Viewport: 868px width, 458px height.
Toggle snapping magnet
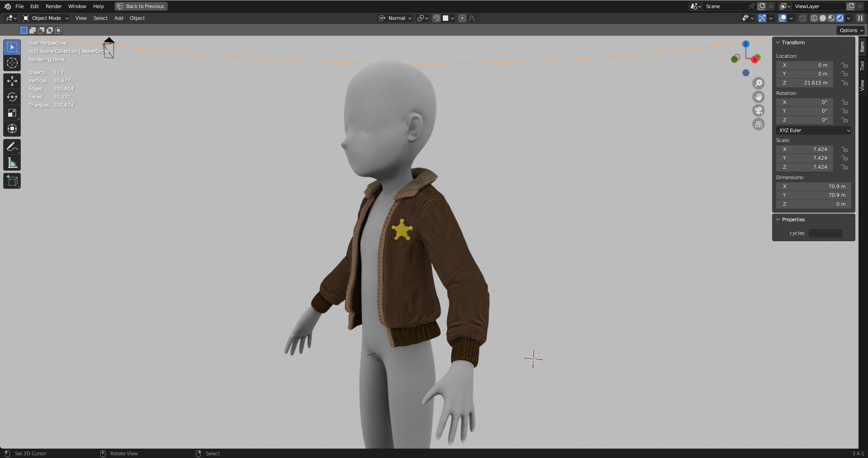436,18
